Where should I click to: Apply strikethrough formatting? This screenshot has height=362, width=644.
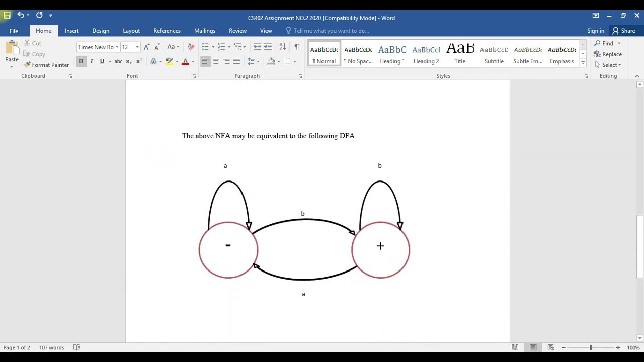pos(118,61)
